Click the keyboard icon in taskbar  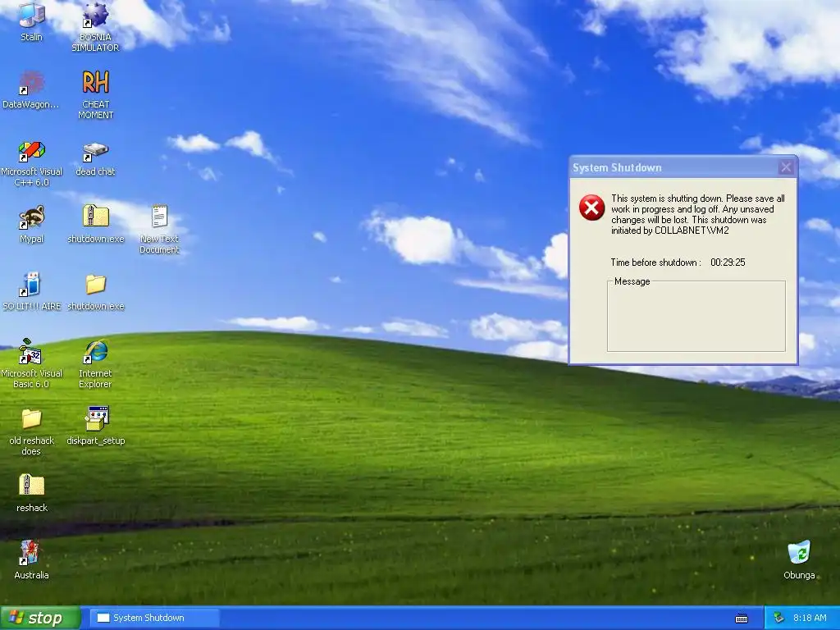point(742,619)
